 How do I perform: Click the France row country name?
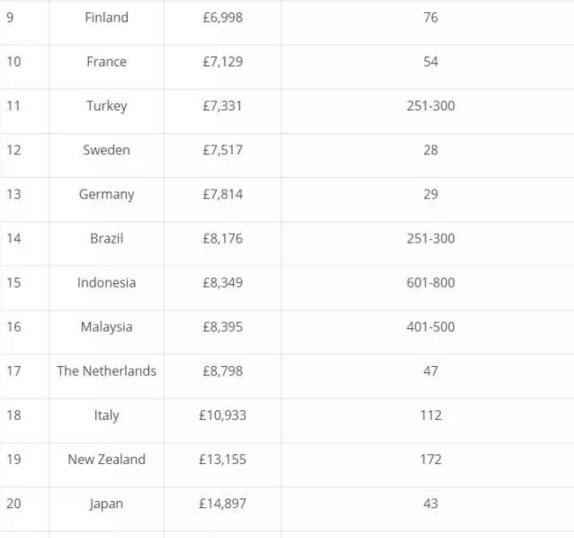coord(107,62)
